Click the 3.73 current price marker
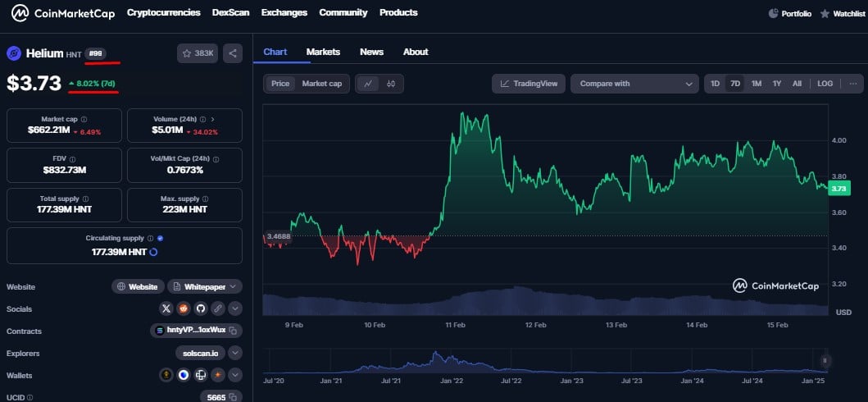The height and width of the screenshot is (402, 868). pyautogui.click(x=839, y=189)
